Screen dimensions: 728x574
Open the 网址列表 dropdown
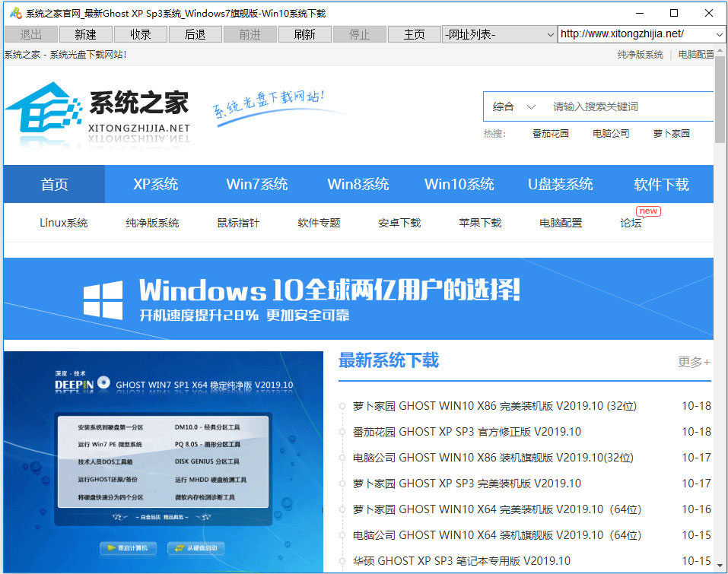[499, 34]
